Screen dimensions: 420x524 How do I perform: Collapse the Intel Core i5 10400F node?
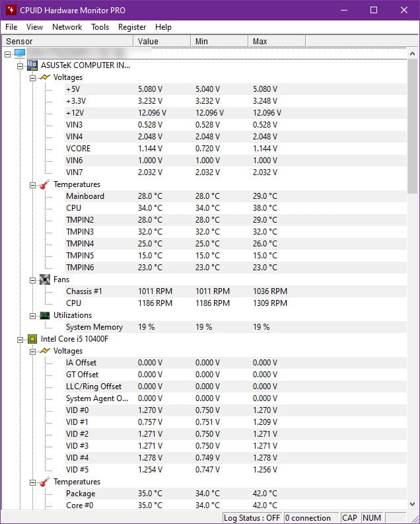20,340
